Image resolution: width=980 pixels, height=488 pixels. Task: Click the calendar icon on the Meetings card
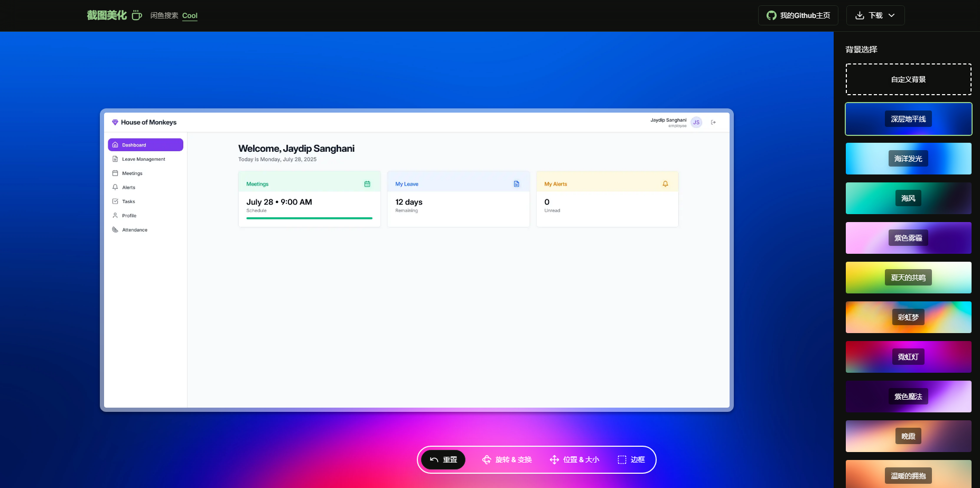[367, 184]
